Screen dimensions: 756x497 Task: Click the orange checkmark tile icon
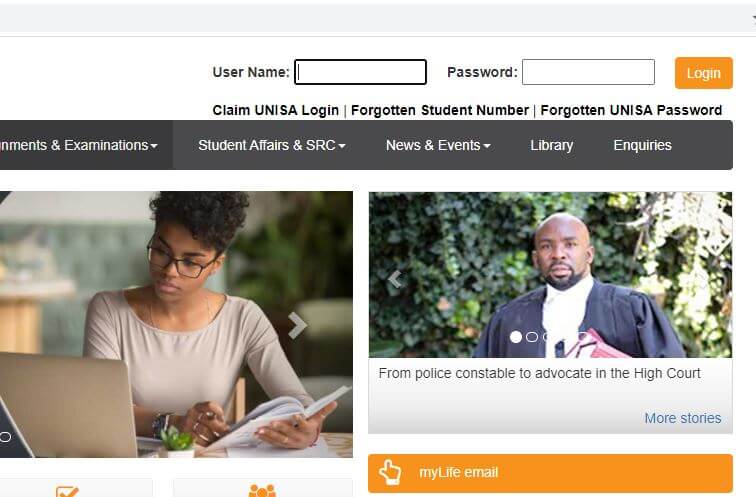pos(67,491)
